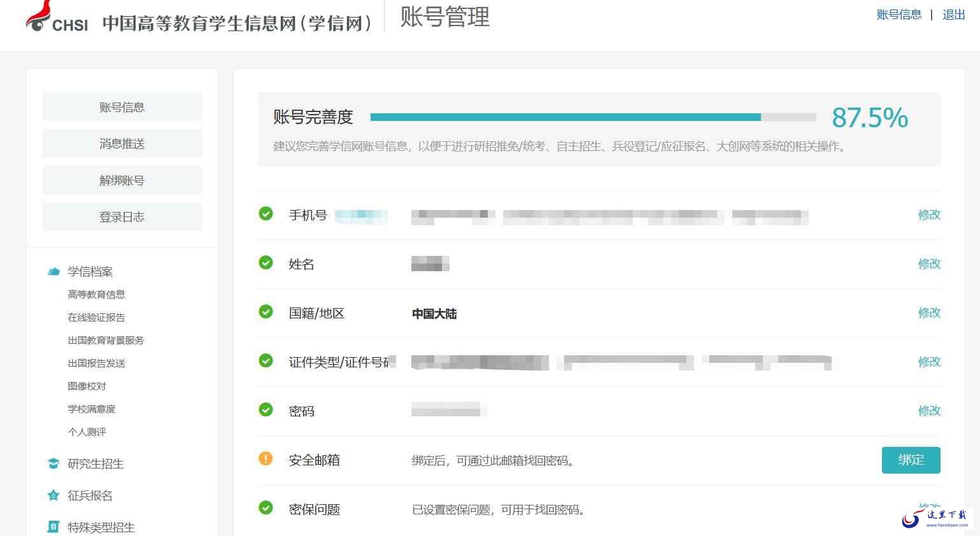Click the 已设置密保问题 description text
The image size is (980, 536).
pyautogui.click(x=499, y=510)
